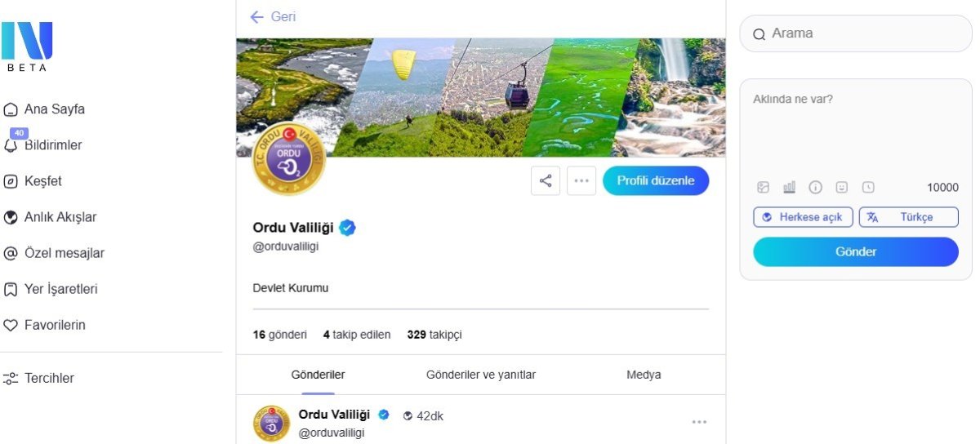The image size is (980, 444).
Task: Go back using the Geri link
Action: tap(274, 16)
